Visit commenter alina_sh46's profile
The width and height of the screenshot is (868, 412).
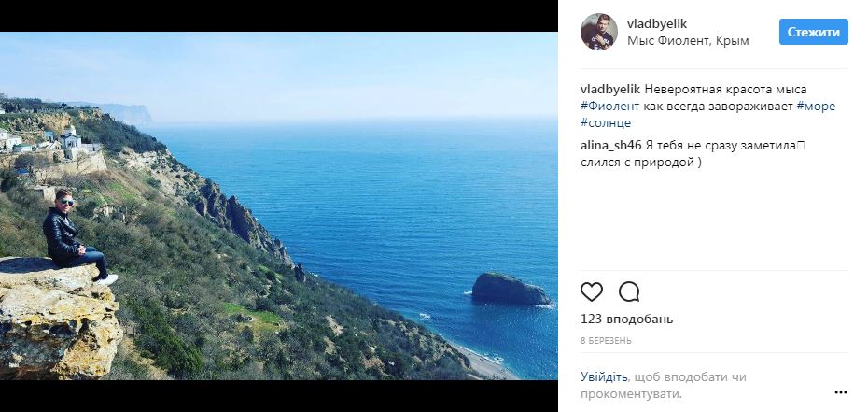click(x=610, y=145)
